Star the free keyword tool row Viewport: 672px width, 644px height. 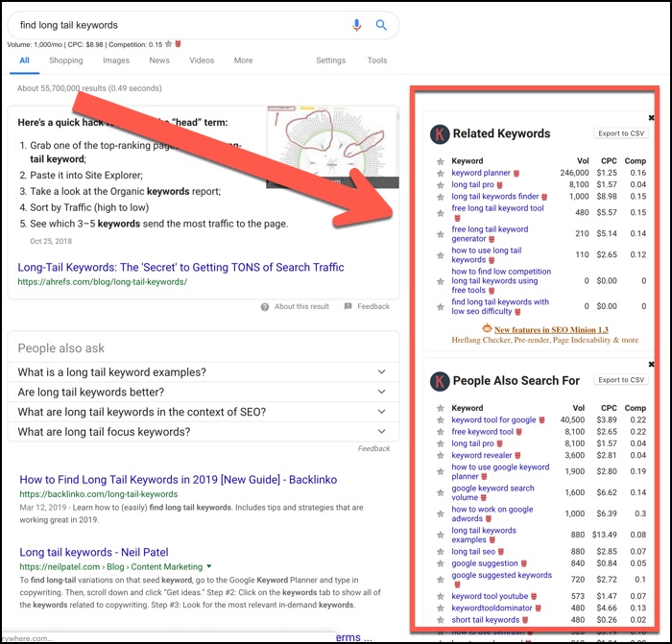pos(440,432)
